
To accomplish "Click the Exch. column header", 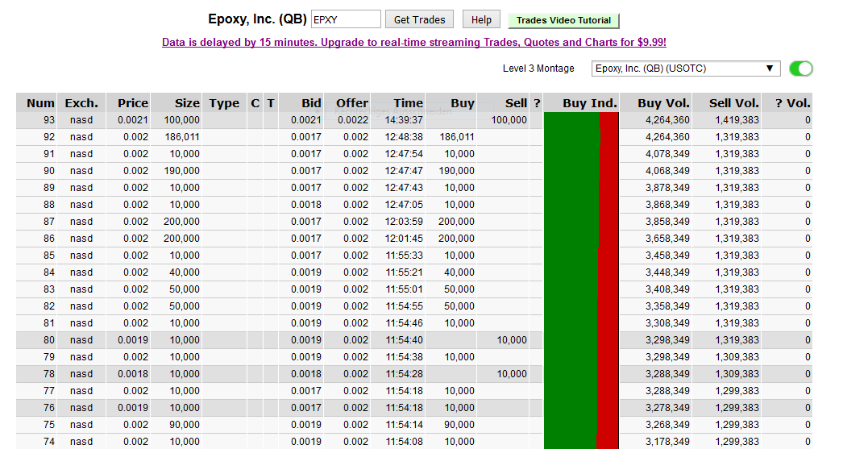I will tap(81, 102).
